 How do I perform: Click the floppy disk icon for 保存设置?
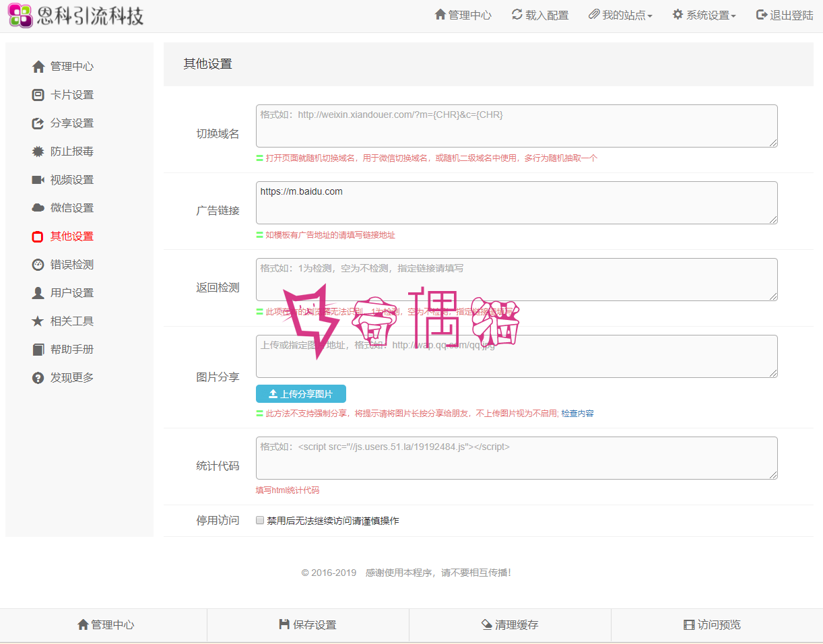[x=284, y=625]
